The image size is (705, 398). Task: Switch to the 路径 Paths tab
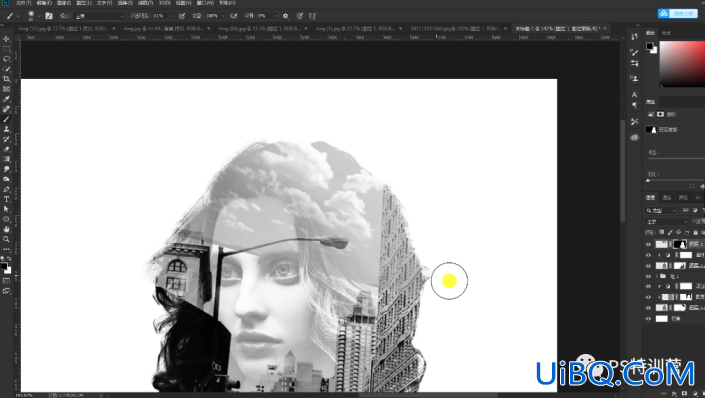pos(683,197)
